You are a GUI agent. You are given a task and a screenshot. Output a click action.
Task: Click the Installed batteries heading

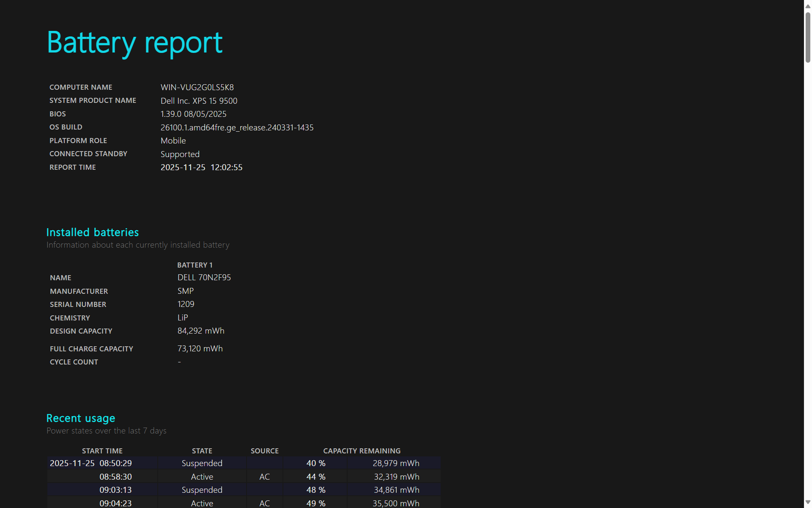tap(92, 232)
